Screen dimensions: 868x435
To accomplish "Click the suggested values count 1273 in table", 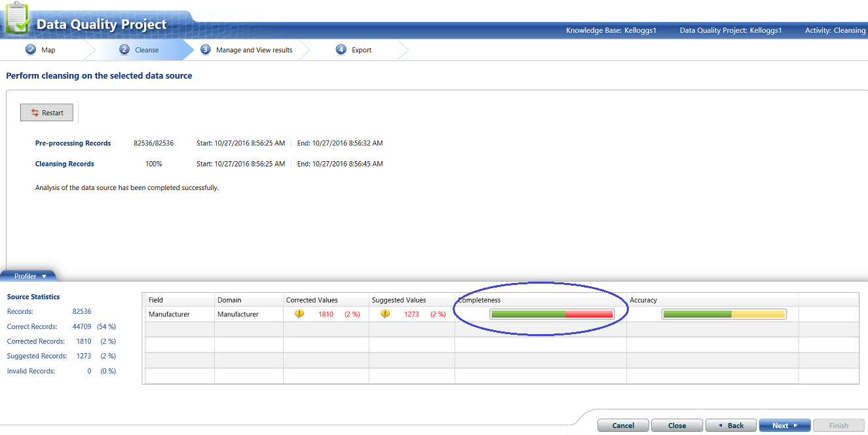I will pos(411,314).
